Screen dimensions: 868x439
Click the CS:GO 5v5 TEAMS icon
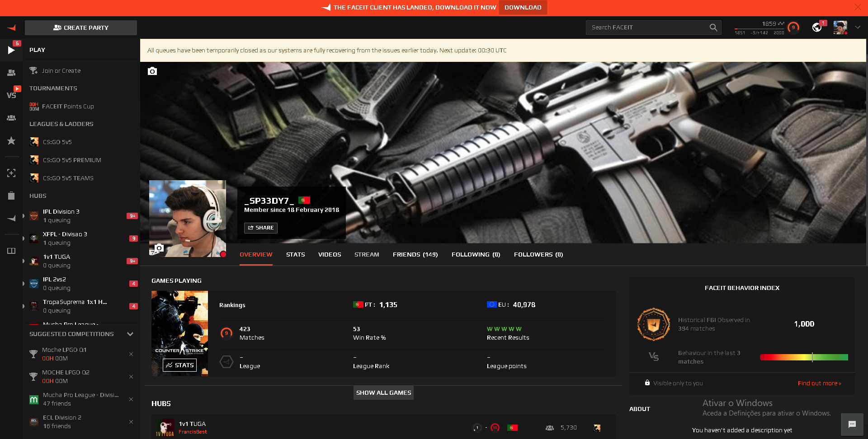click(x=34, y=178)
